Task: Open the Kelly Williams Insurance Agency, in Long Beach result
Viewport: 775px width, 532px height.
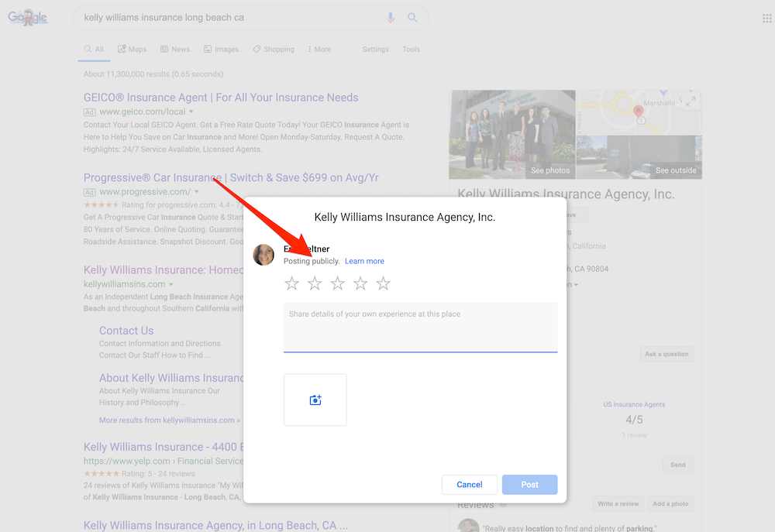Action: point(215,525)
